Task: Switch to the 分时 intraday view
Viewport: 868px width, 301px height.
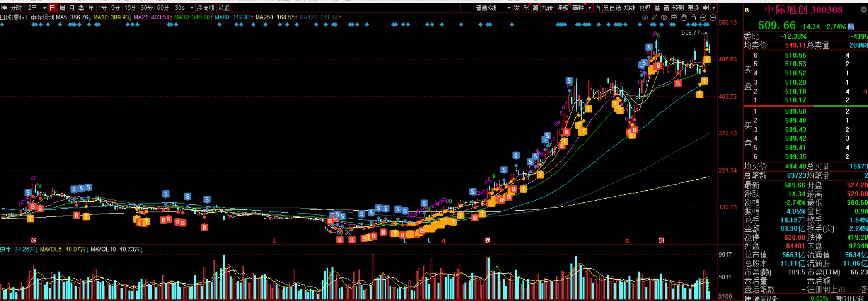Action: pos(16,8)
